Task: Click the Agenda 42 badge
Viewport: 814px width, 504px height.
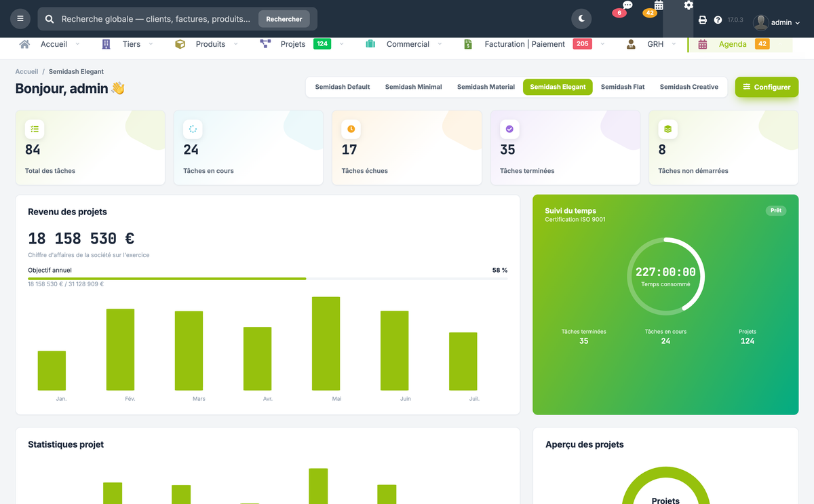Action: (762, 44)
